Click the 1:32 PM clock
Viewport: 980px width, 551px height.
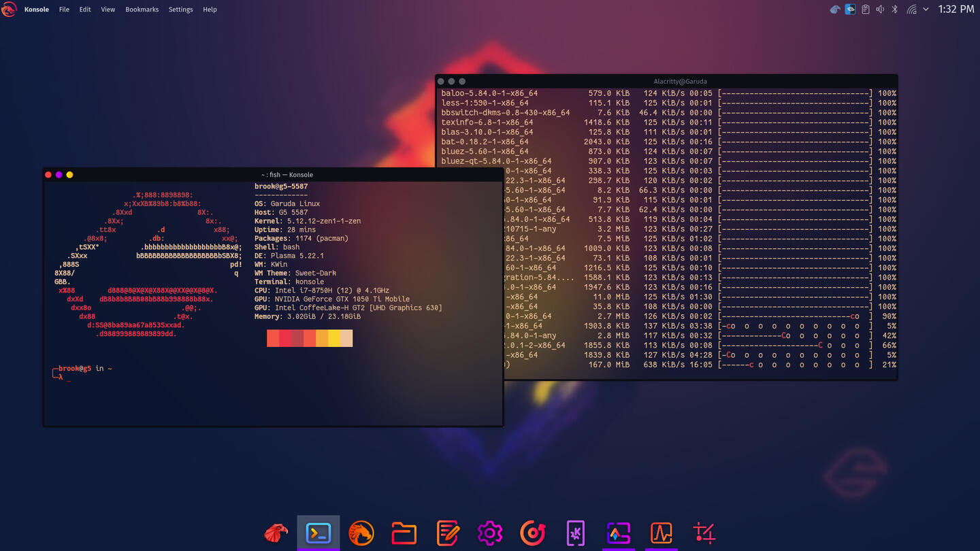956,10
